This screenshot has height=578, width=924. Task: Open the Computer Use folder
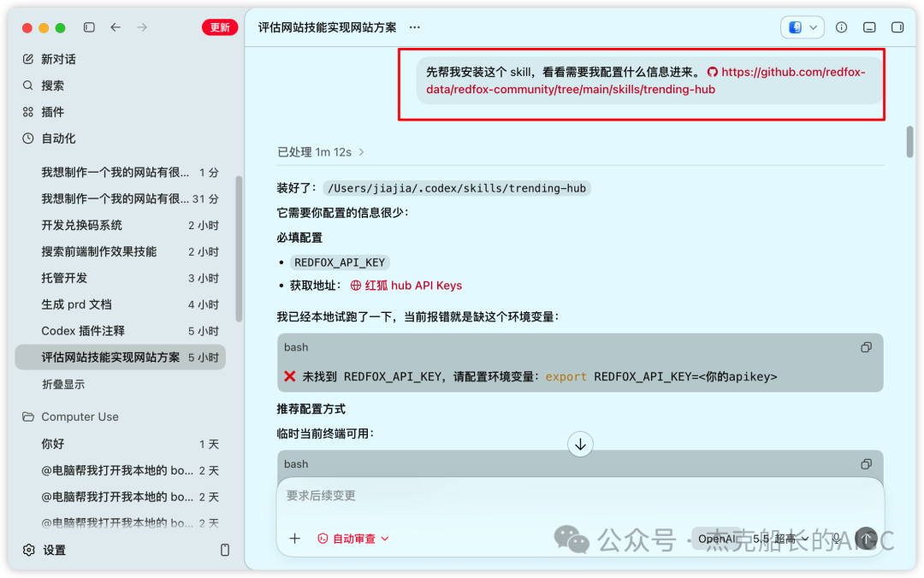[x=71, y=416]
